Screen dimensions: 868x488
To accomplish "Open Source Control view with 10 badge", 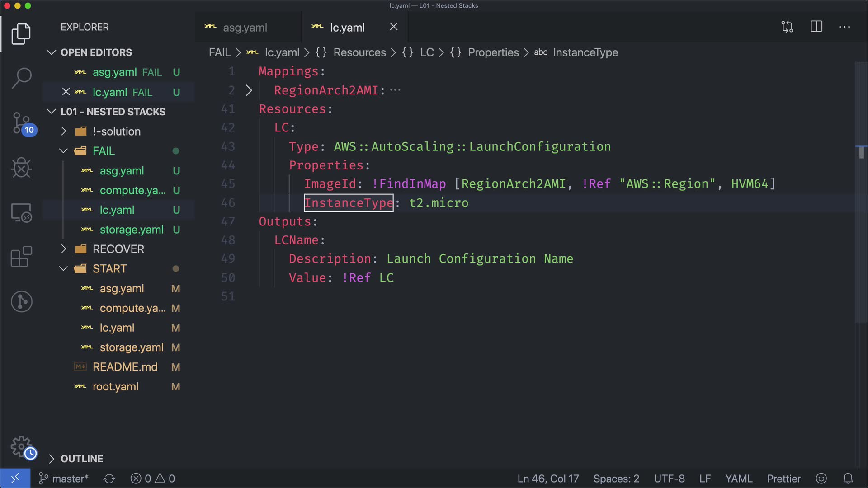I will pos(21,123).
